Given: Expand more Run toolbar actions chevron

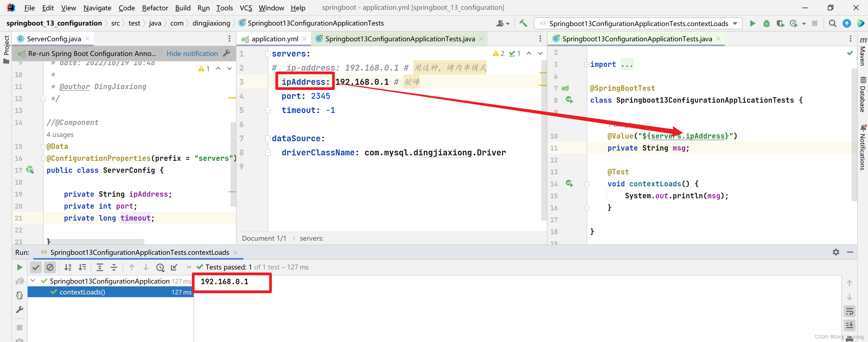Looking at the screenshot, I should click(x=189, y=267).
